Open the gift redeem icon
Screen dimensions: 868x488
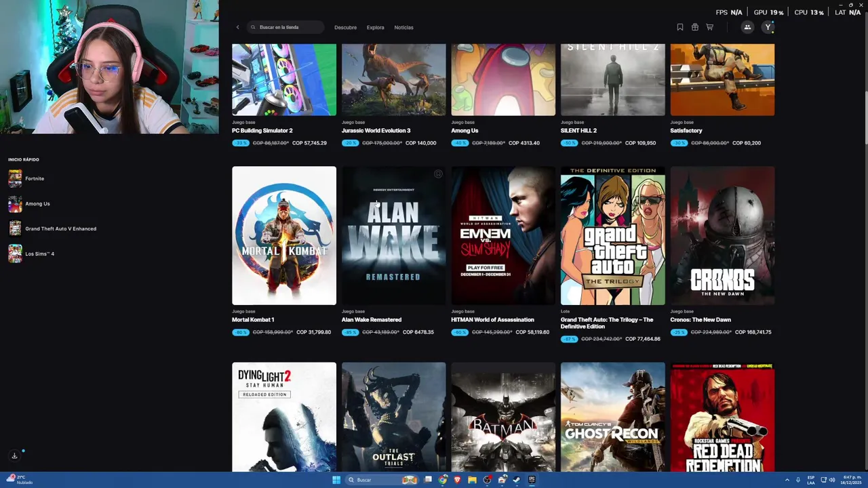(x=695, y=27)
